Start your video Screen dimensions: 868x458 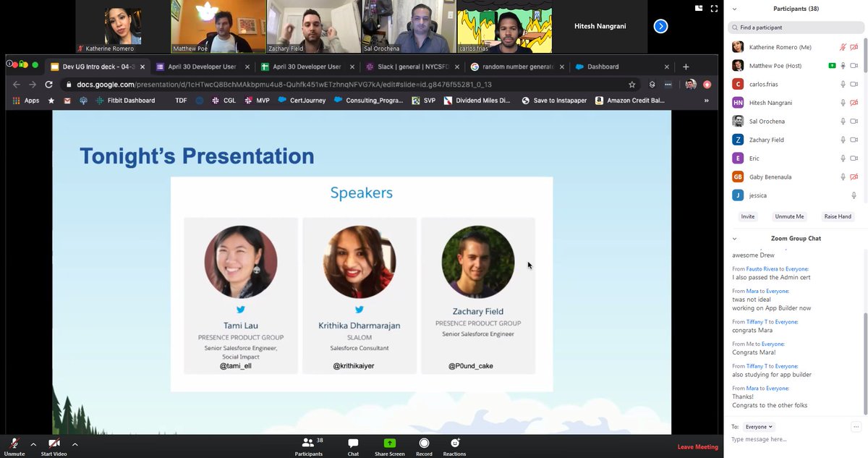point(53,444)
